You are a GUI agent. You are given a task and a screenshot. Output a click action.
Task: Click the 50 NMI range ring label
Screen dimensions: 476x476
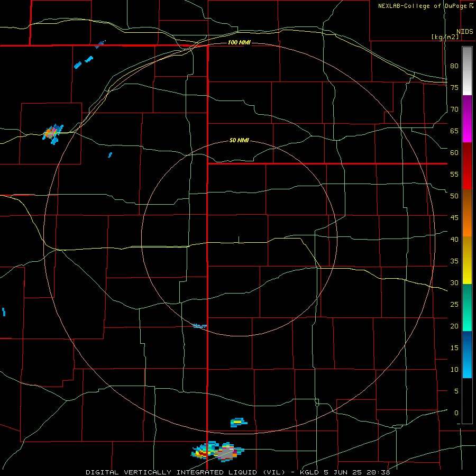pos(239,140)
